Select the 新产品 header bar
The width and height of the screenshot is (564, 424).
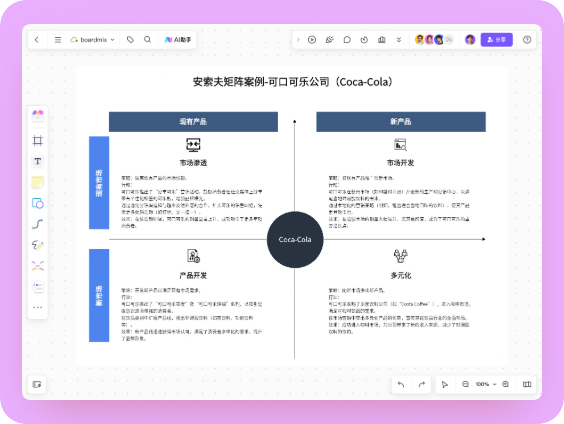pos(401,122)
